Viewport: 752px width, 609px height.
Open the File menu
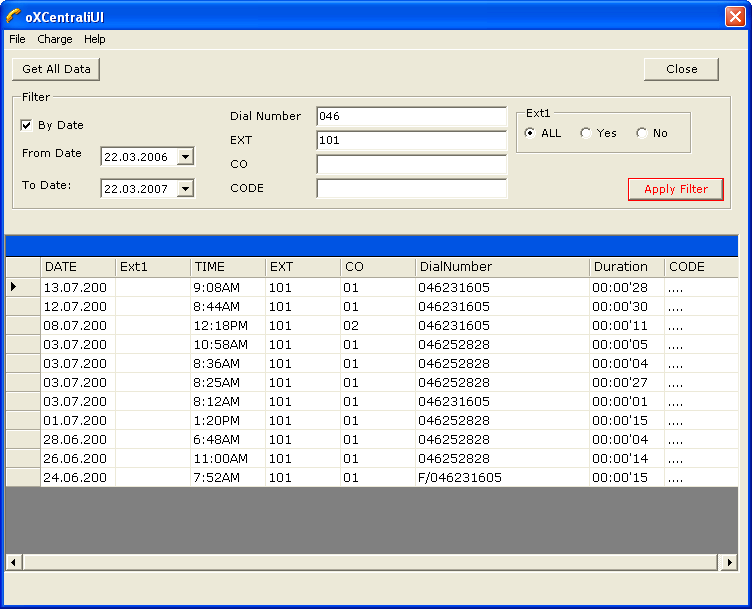tap(17, 40)
